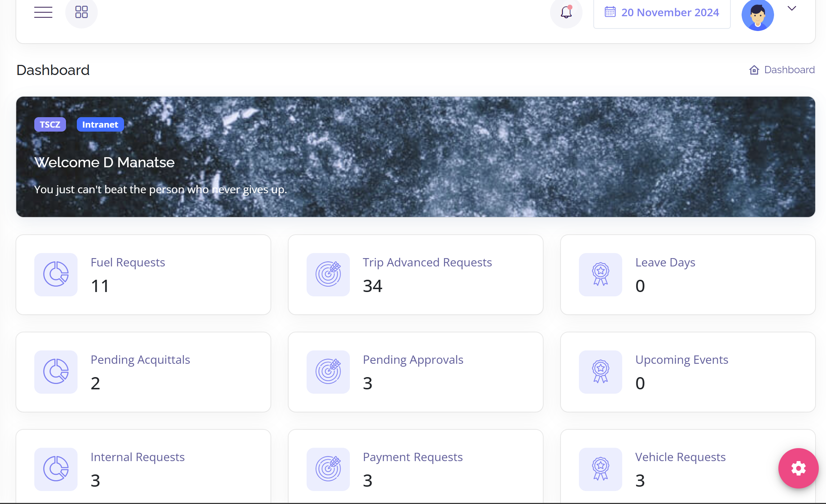Open the pink settings gear button
This screenshot has width=826, height=504.
tap(798, 468)
